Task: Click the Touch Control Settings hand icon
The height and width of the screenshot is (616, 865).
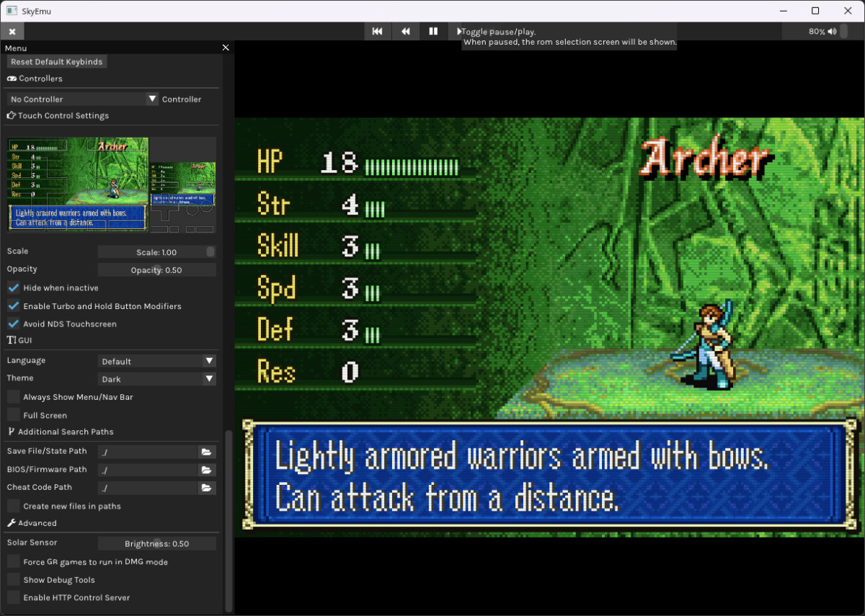Action: [x=12, y=115]
